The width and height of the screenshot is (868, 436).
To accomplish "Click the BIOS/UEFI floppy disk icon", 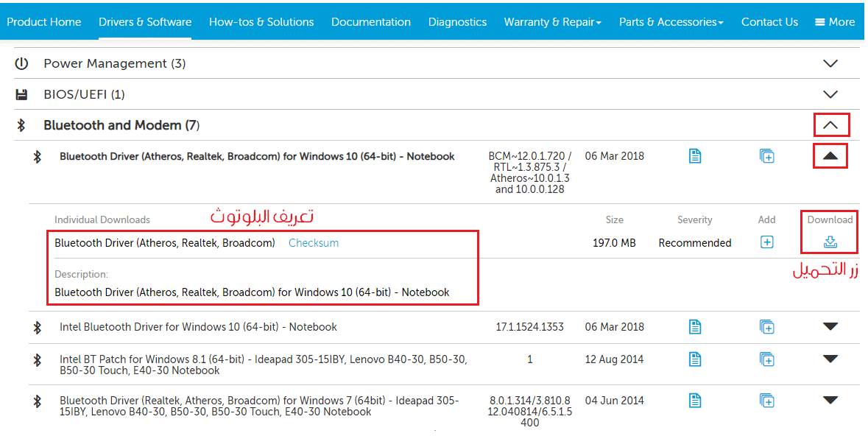I will [x=21, y=95].
